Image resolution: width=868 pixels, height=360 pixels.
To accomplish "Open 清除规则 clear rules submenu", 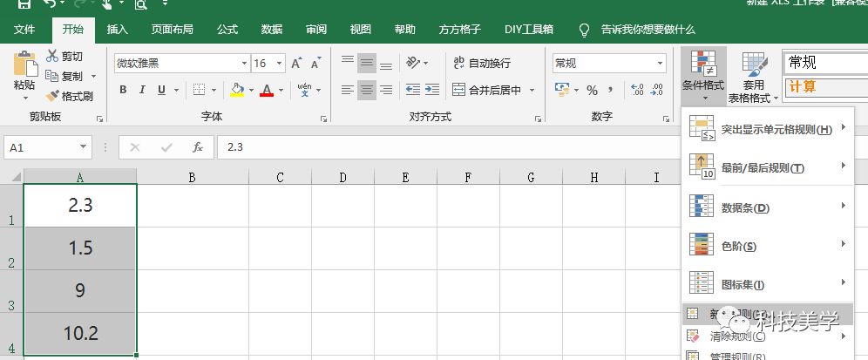I will [768, 336].
